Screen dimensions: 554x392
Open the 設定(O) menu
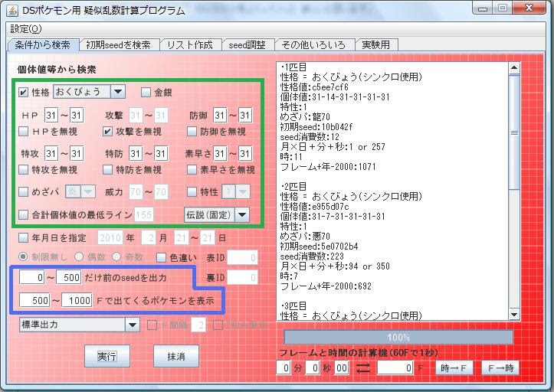click(26, 29)
